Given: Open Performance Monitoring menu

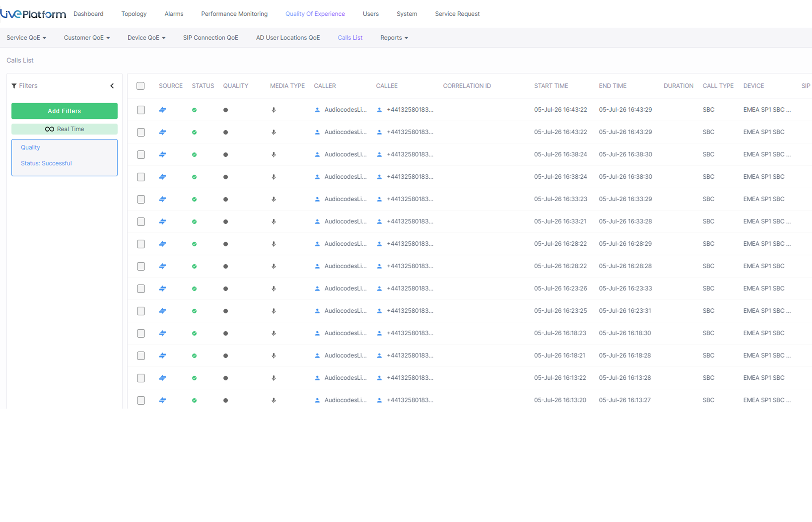Looking at the screenshot, I should tap(235, 14).
